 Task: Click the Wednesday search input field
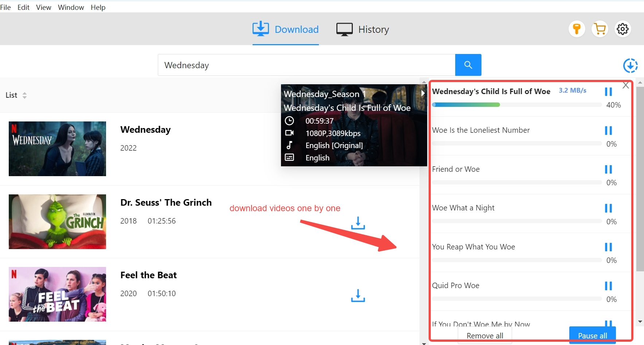coord(307,65)
